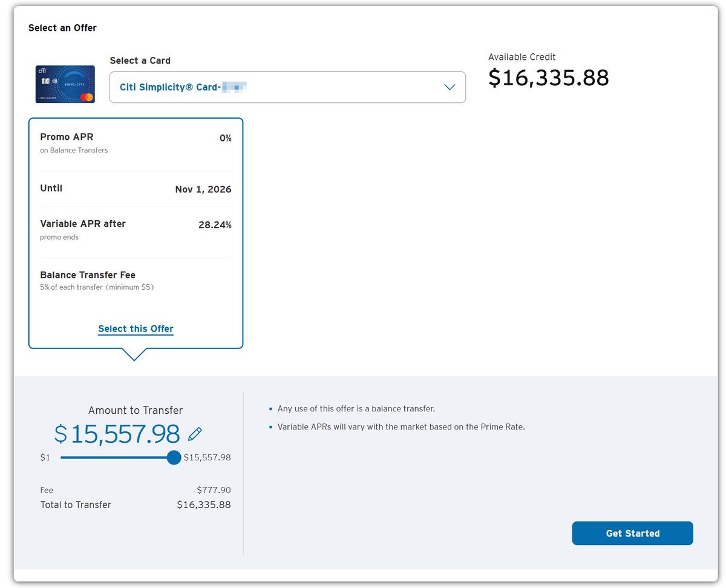The width and height of the screenshot is (726, 588).
Task: Click the 'on Balance Transfers' note
Action: point(74,150)
